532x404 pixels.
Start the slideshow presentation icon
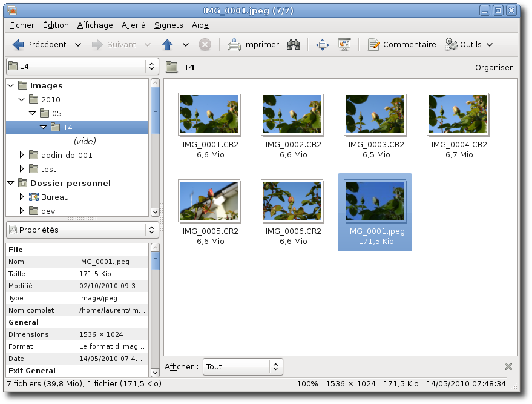(x=344, y=44)
